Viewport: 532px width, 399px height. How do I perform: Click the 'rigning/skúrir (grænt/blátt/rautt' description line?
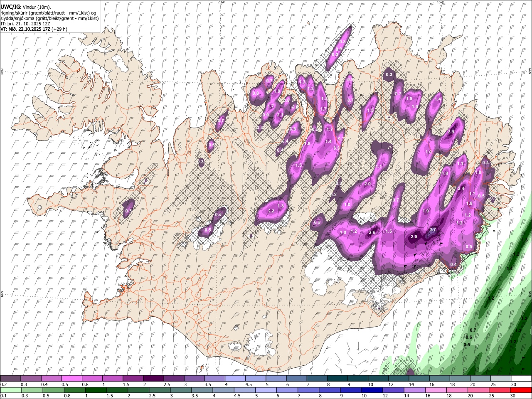point(48,12)
